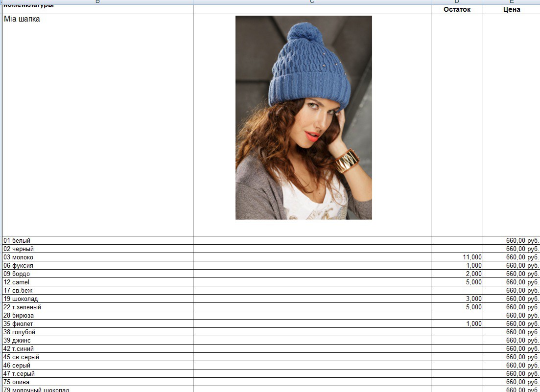Click the '01 белый' row label
The image size is (540, 392).
[17, 241]
